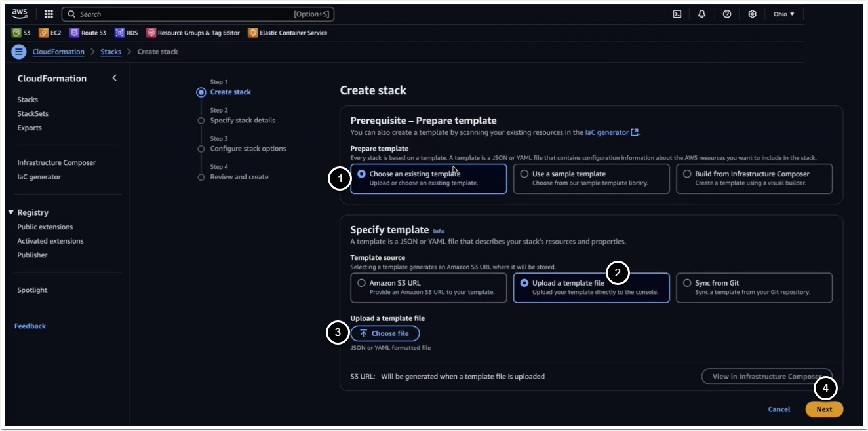Click the AWS logo home icon
This screenshot has height=431, width=868.
pos(20,14)
